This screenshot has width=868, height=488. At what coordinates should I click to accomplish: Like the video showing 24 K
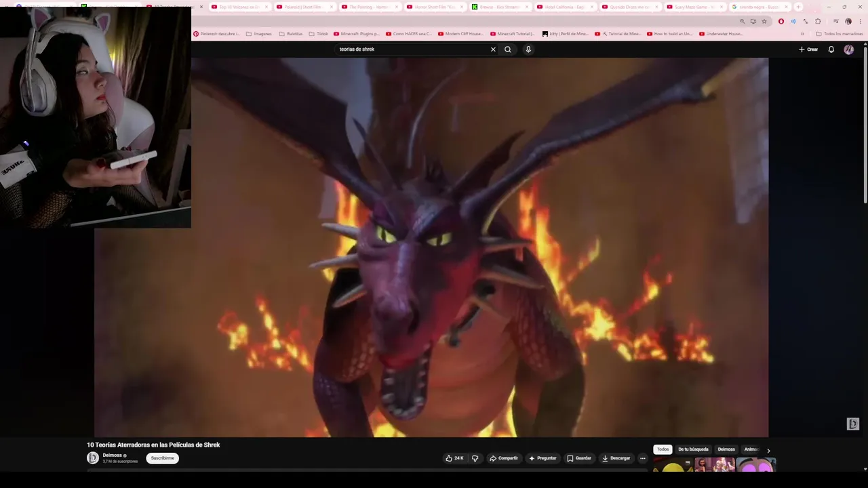[x=454, y=458]
